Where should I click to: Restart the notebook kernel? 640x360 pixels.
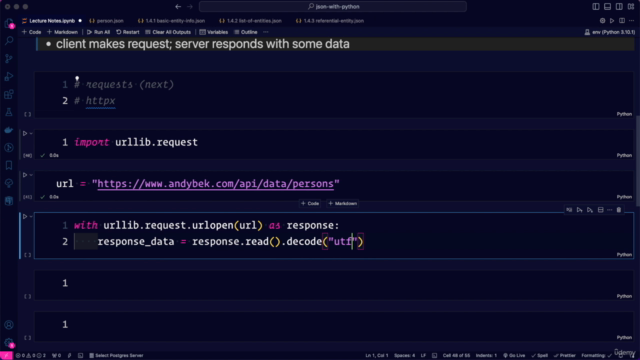click(128, 32)
